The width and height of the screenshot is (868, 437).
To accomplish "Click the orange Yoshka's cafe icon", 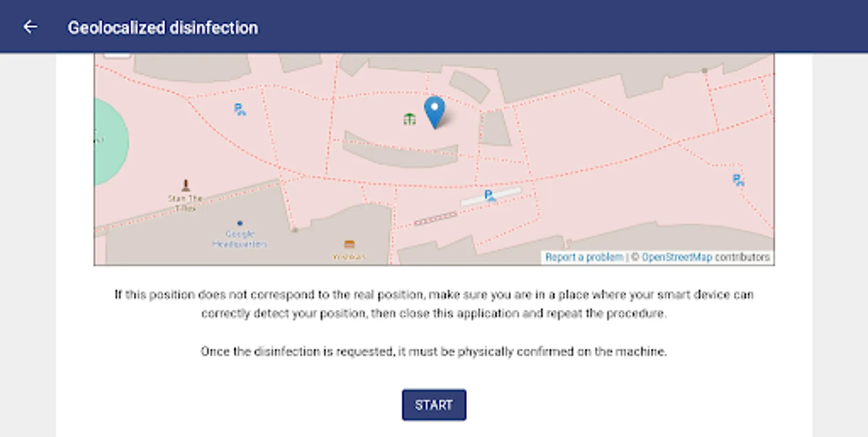I will point(349,244).
